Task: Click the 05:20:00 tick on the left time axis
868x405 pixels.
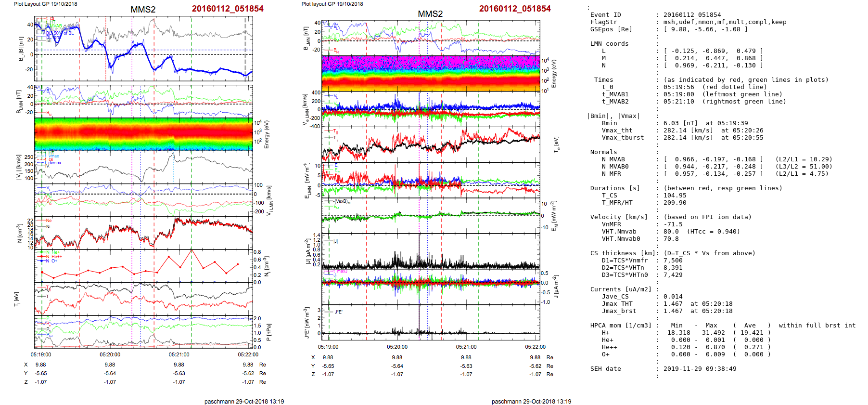Action: click(110, 354)
